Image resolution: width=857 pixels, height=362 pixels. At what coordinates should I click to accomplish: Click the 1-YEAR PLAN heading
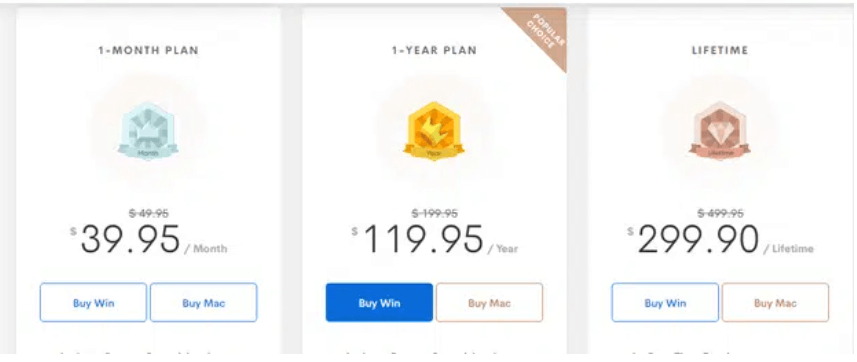pyautogui.click(x=434, y=50)
